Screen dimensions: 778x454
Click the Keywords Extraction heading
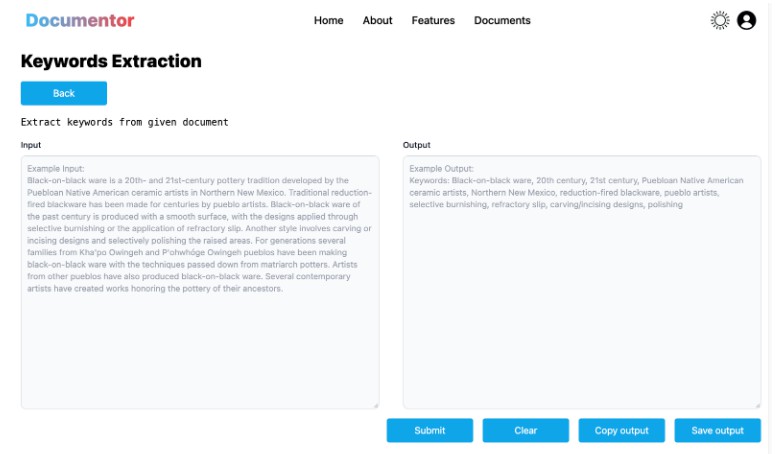tap(111, 61)
